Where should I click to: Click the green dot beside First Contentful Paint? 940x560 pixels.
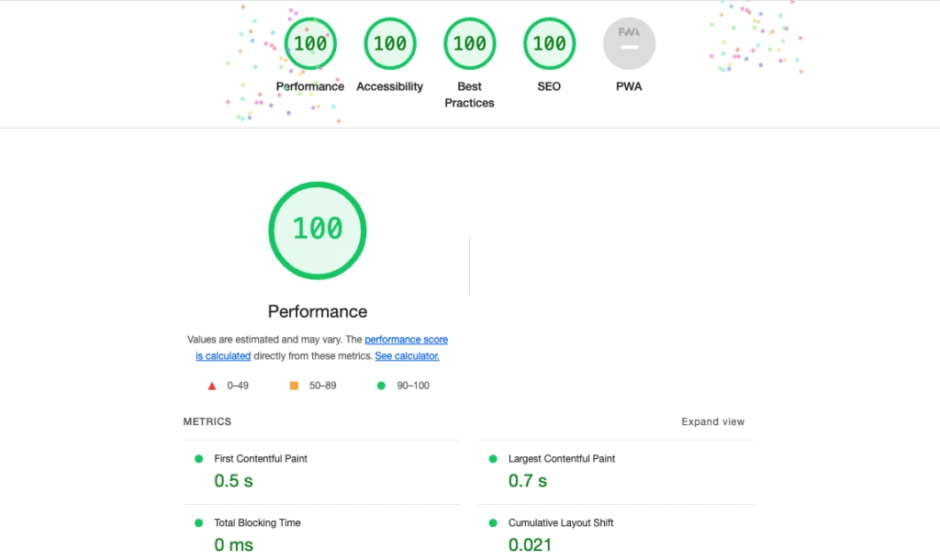[197, 459]
